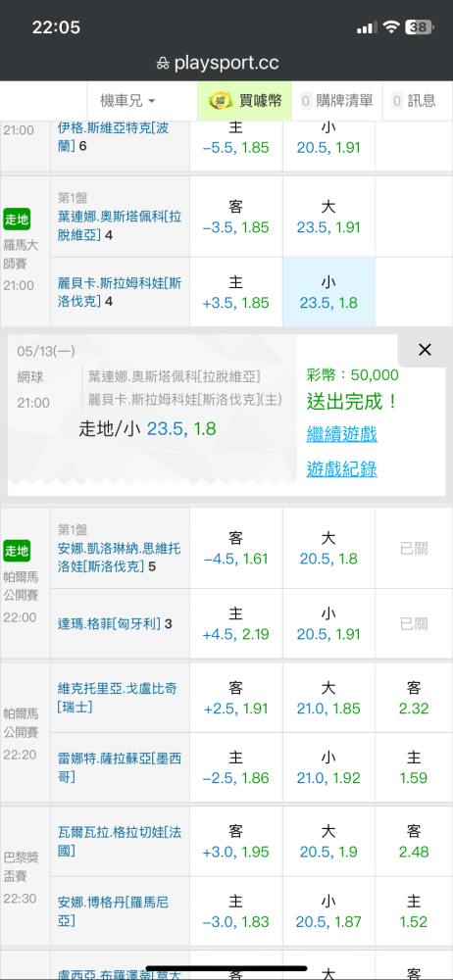Open the 訊息 messages tab

(x=413, y=101)
